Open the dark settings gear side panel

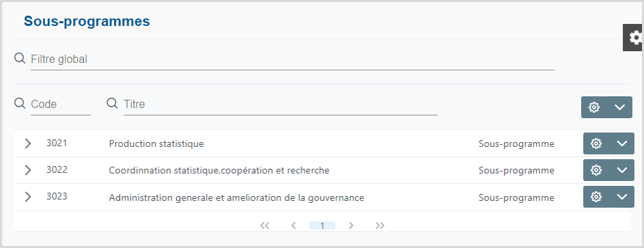(x=633, y=38)
